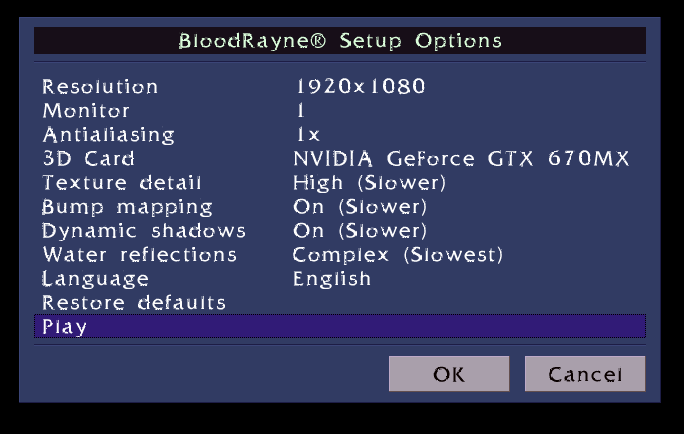Change the NVIDIA GeForce GTX 670MX card

tap(461, 159)
